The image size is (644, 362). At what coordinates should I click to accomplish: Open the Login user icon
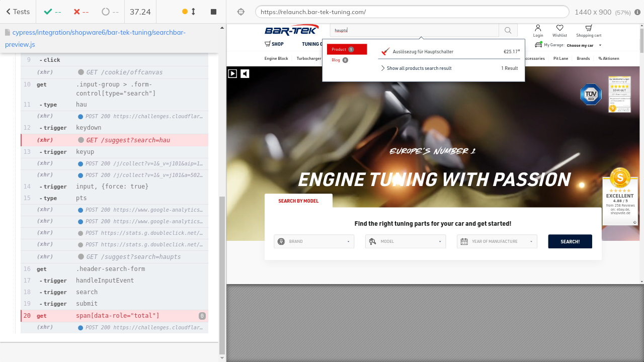pos(538,28)
